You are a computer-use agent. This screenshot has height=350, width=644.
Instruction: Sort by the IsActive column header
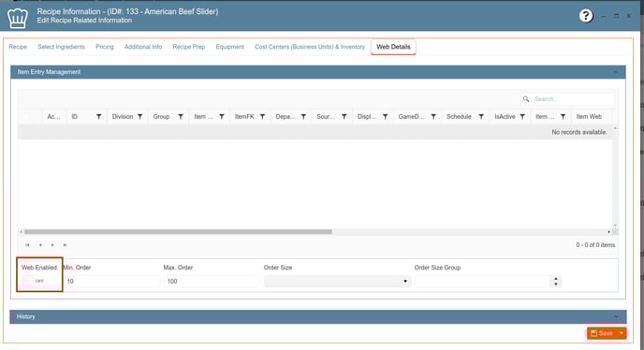coord(505,117)
